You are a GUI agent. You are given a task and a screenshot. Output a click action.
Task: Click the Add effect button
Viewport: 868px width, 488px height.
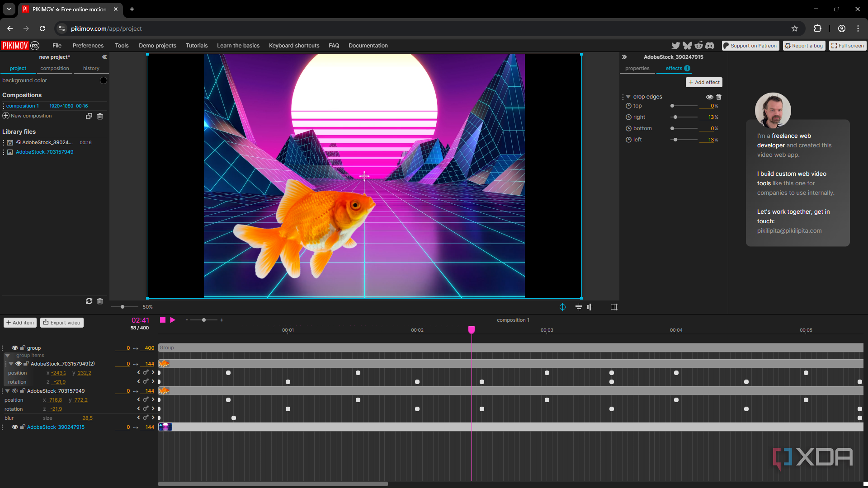tap(704, 82)
